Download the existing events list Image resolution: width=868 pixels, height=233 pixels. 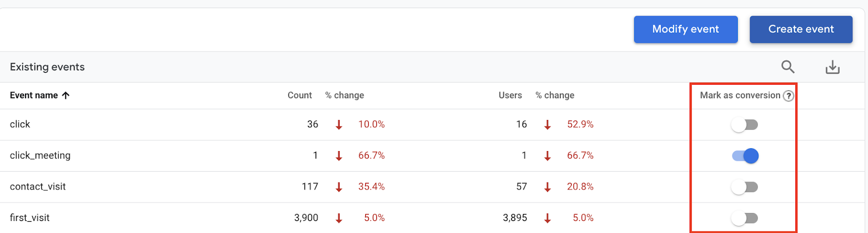(x=832, y=67)
